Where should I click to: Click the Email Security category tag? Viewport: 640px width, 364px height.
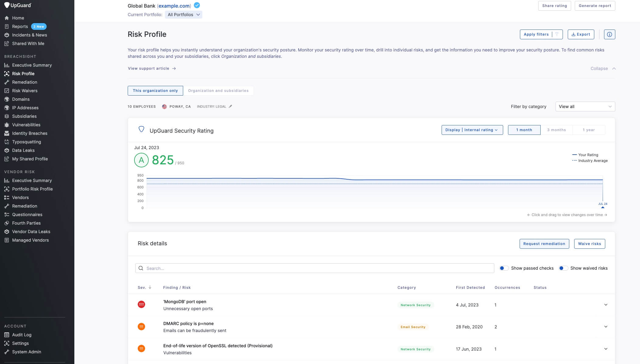(413, 327)
